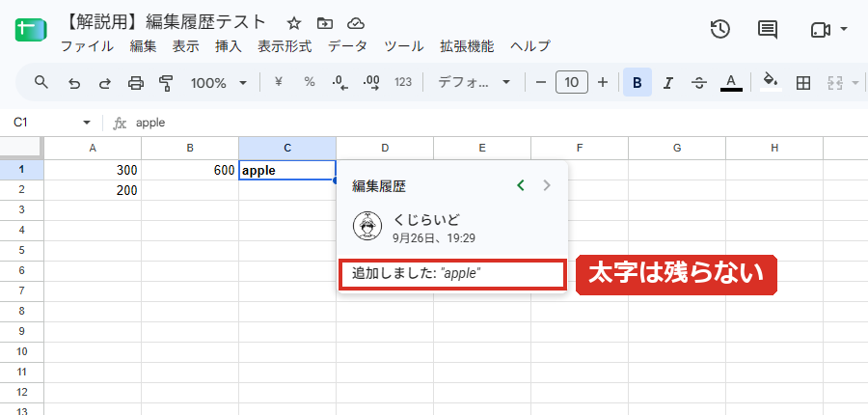Viewport: 868px width, 415px height.
Task: Click the font size field showing 10
Action: point(572,83)
